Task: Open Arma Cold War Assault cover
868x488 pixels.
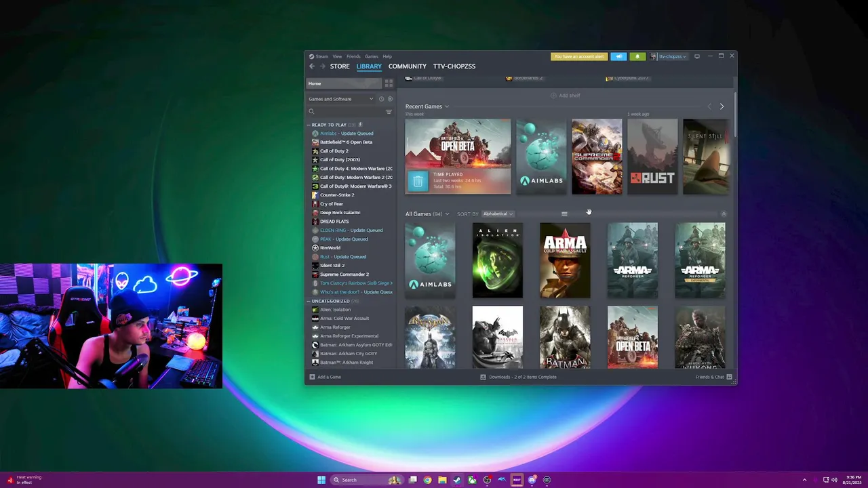Action: tap(565, 260)
